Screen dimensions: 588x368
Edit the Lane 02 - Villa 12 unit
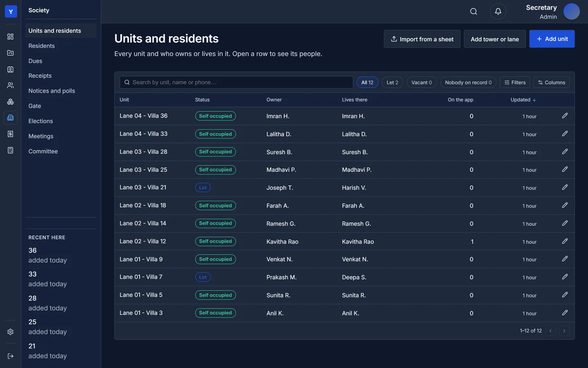click(x=565, y=241)
